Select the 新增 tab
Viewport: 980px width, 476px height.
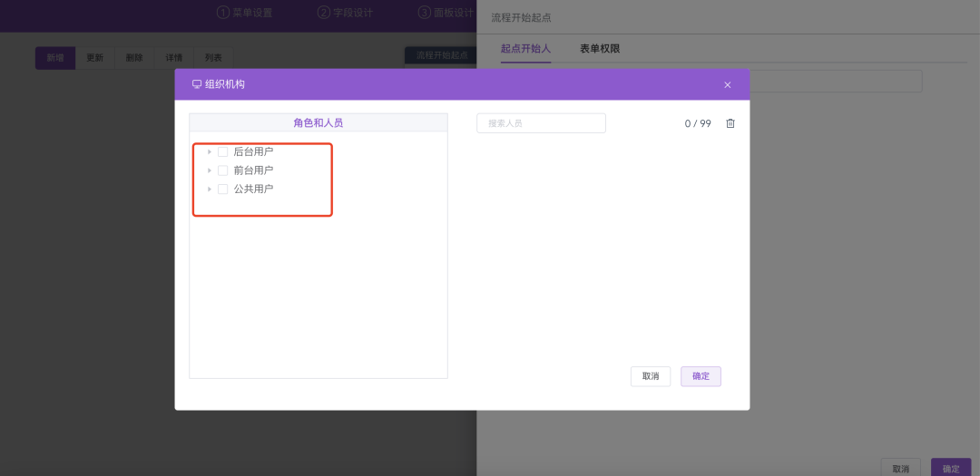[x=55, y=57]
